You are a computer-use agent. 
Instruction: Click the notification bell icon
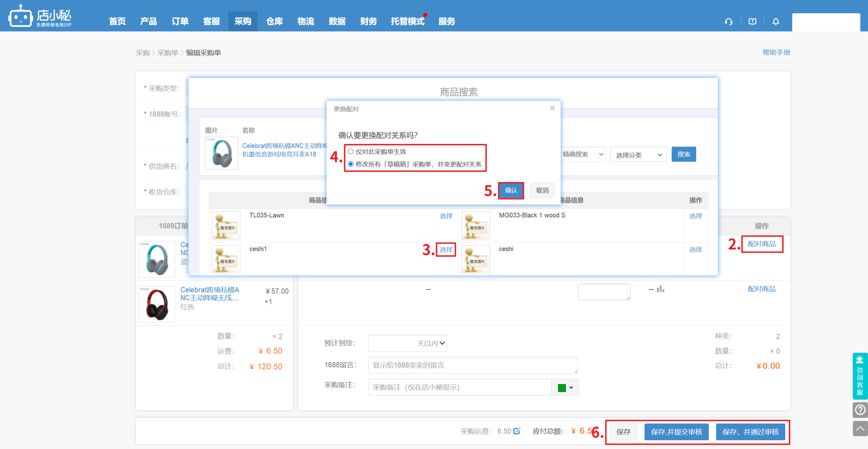(x=776, y=22)
